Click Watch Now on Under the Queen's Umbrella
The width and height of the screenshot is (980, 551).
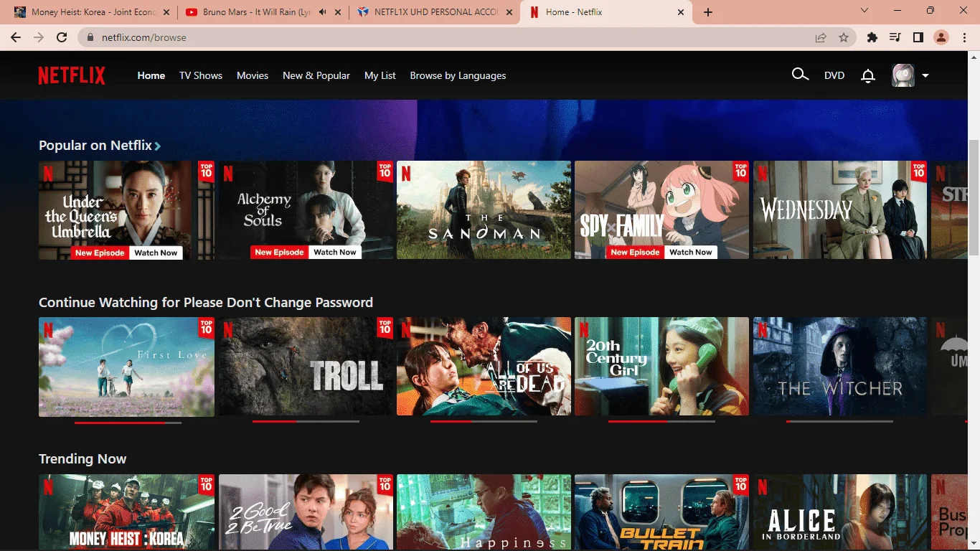pos(156,253)
